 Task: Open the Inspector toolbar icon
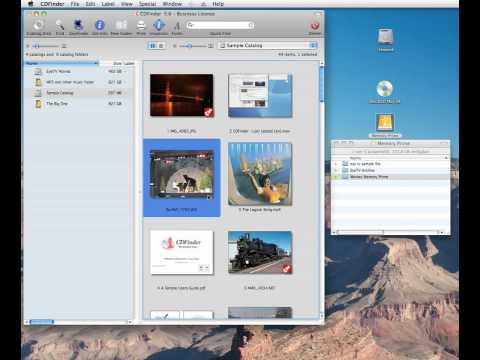pyautogui.click(x=159, y=25)
